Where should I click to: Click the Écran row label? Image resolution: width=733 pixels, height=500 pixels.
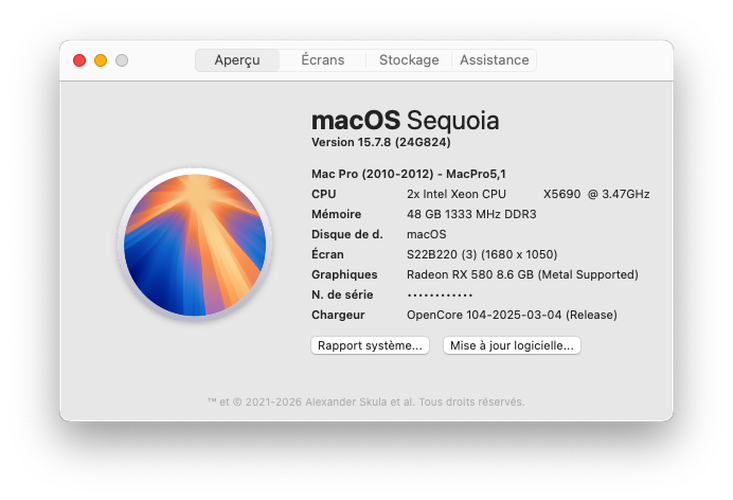[327, 254]
